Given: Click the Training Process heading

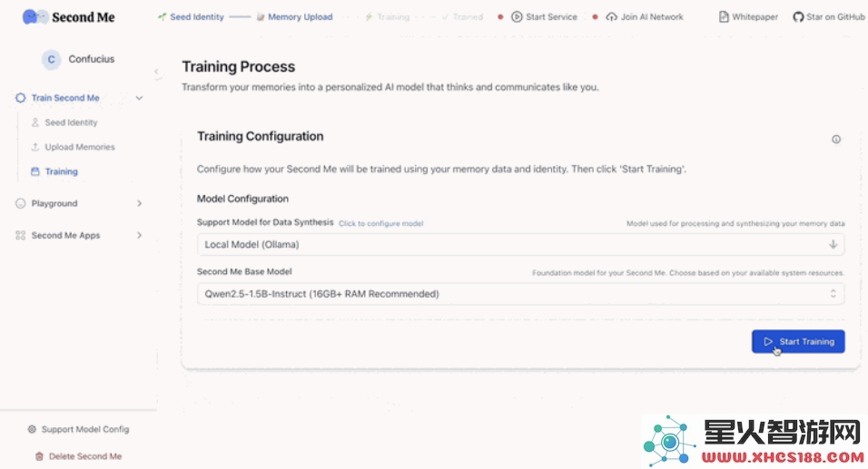Looking at the screenshot, I should point(239,66).
